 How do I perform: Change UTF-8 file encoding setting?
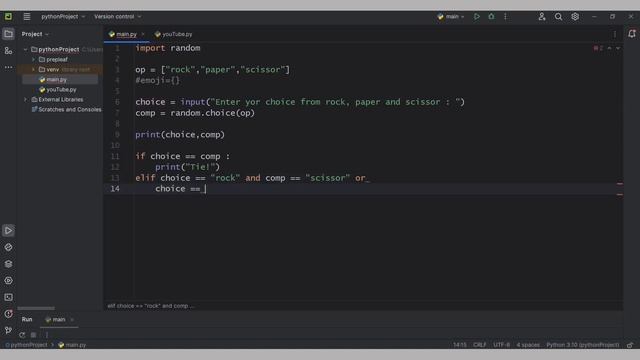tap(501, 345)
